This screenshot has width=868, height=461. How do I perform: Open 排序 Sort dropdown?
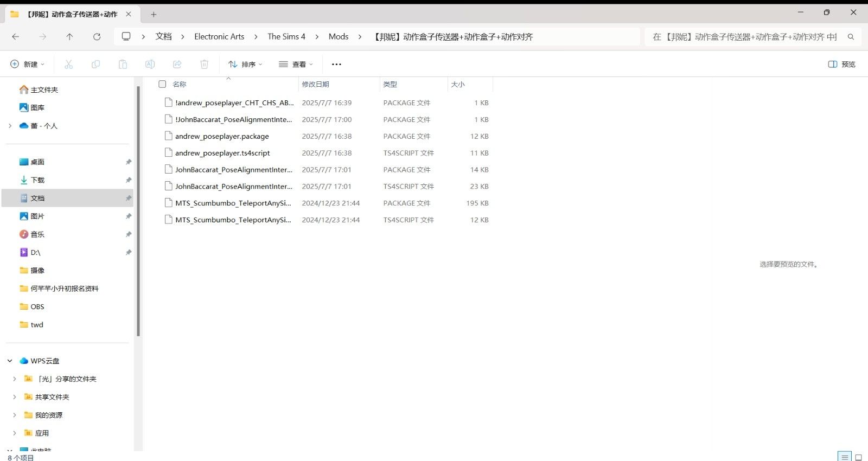(x=245, y=64)
